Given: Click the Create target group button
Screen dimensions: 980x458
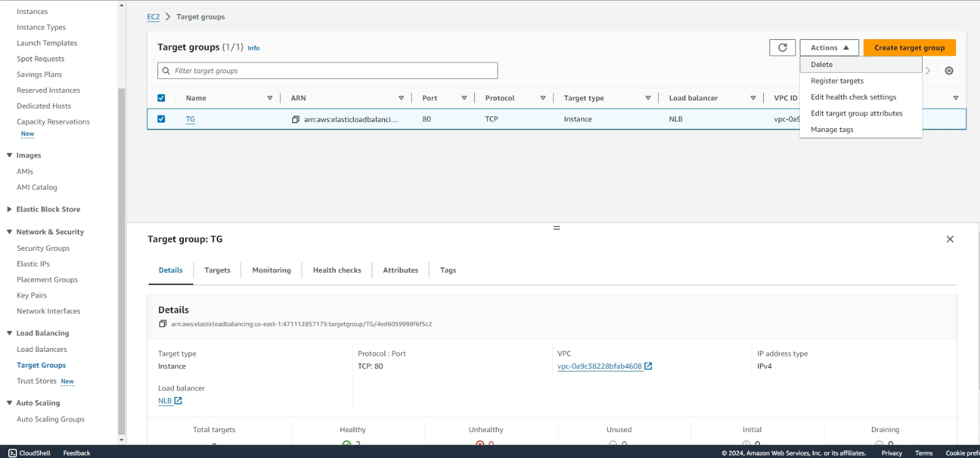Looking at the screenshot, I should pos(909,47).
